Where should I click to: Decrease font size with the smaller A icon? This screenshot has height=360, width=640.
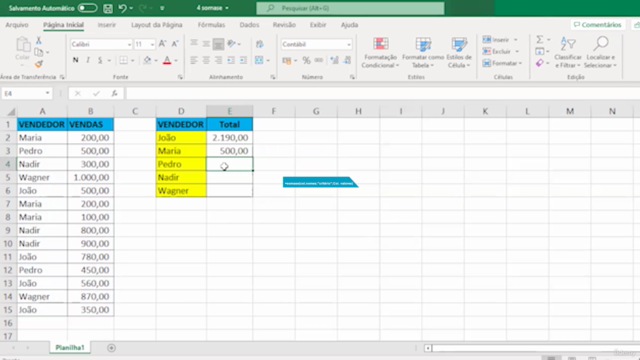point(175,44)
